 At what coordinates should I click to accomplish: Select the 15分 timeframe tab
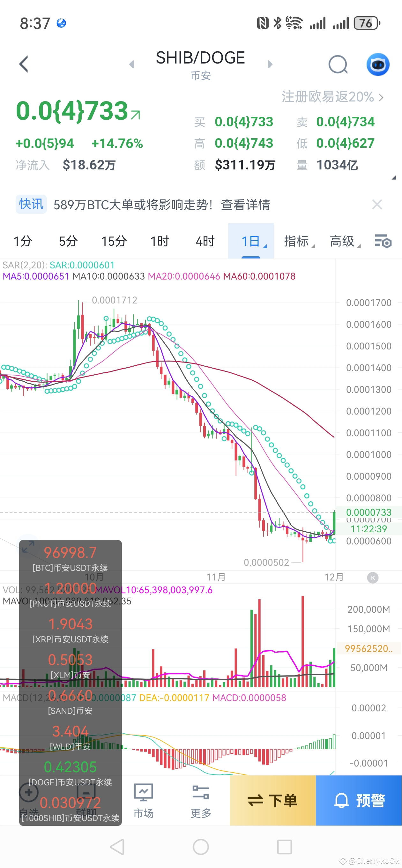coord(114,241)
